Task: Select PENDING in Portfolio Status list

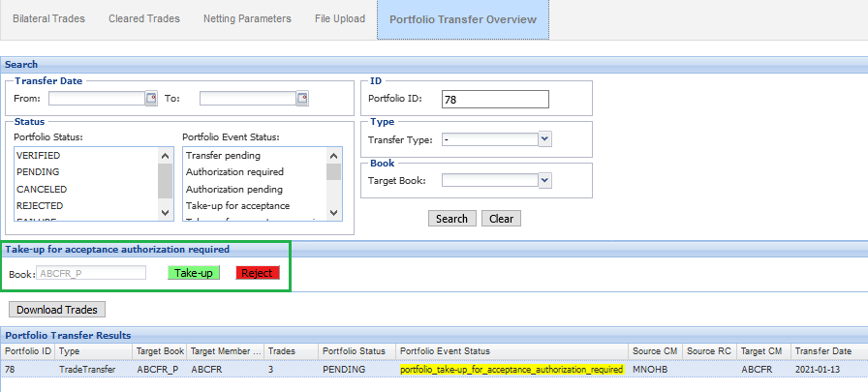Action: (x=38, y=172)
